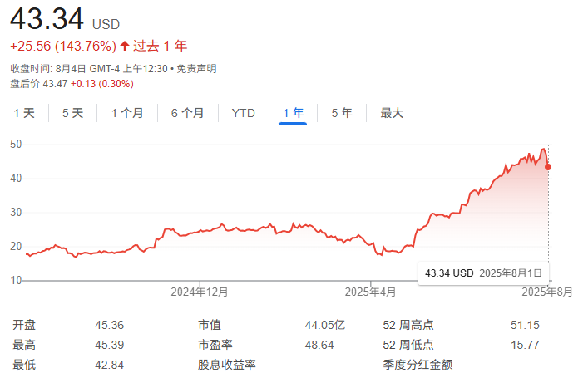Click the 2024年12月 axis label
The height and width of the screenshot is (388, 588).
coord(200,292)
